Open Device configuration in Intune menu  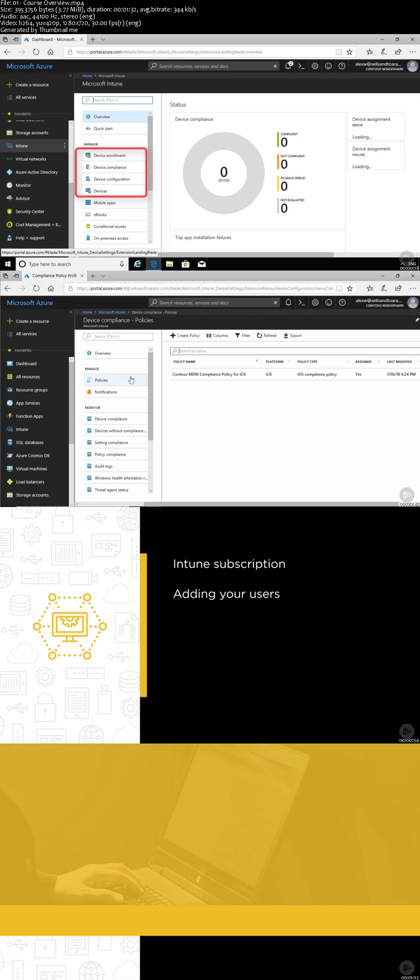click(x=112, y=179)
